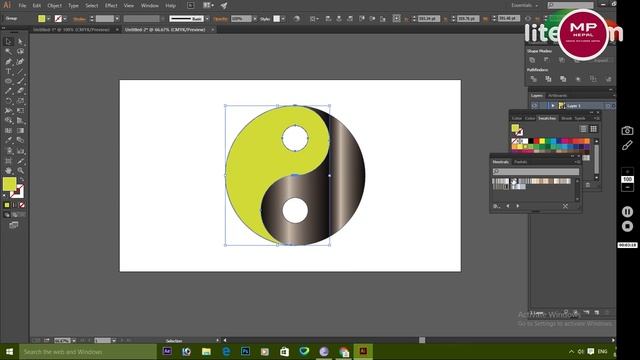This screenshot has width=640, height=360.
Task: Select the Eyedropper tool
Action: [8, 140]
